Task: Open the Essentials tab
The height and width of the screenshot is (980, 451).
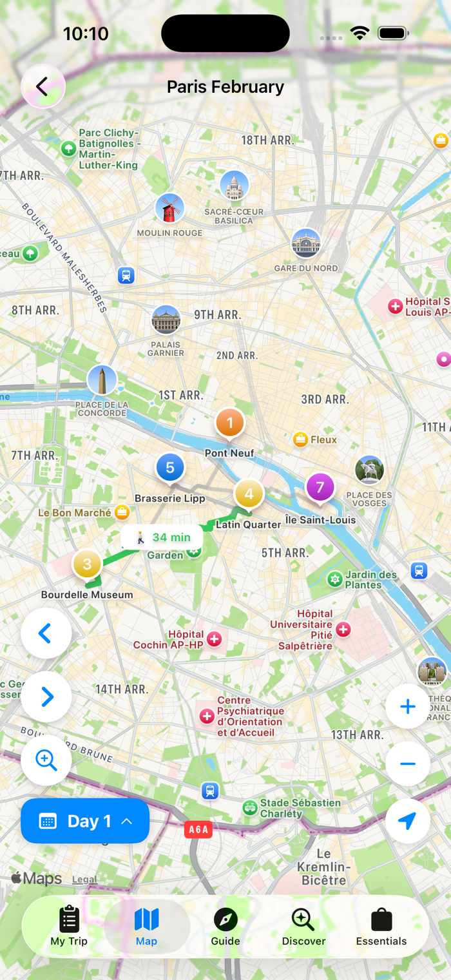Action: [x=381, y=927]
